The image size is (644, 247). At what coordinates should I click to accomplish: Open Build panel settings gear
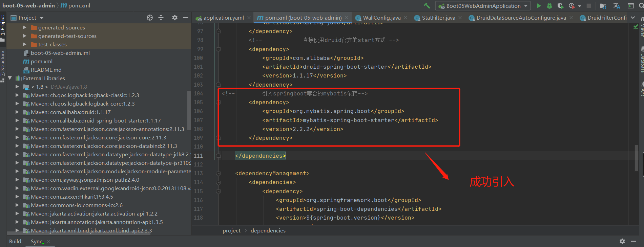[x=622, y=241]
